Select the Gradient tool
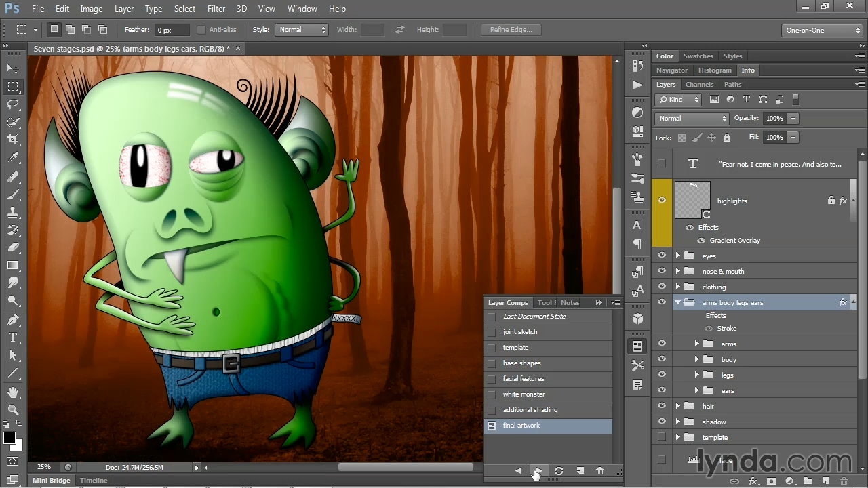Image resolution: width=868 pixels, height=488 pixels. tap(13, 266)
